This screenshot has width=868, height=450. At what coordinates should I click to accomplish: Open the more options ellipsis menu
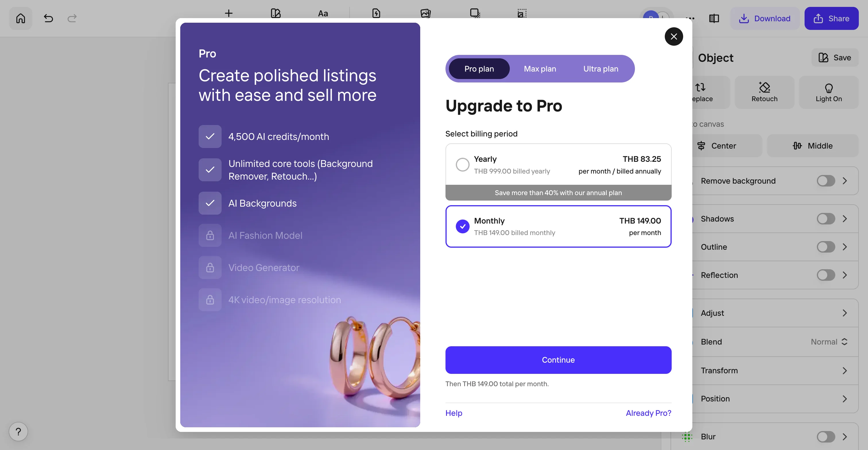[690, 18]
